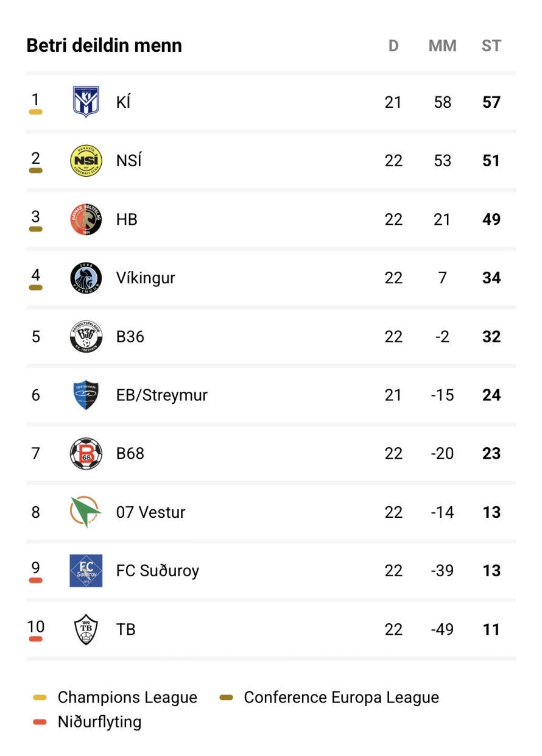Open the FC Suðuroy team link

(158, 571)
